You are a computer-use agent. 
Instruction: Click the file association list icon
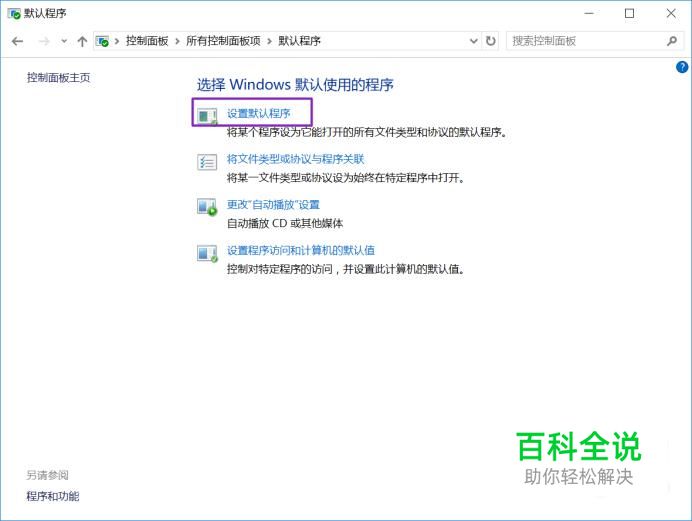(207, 162)
